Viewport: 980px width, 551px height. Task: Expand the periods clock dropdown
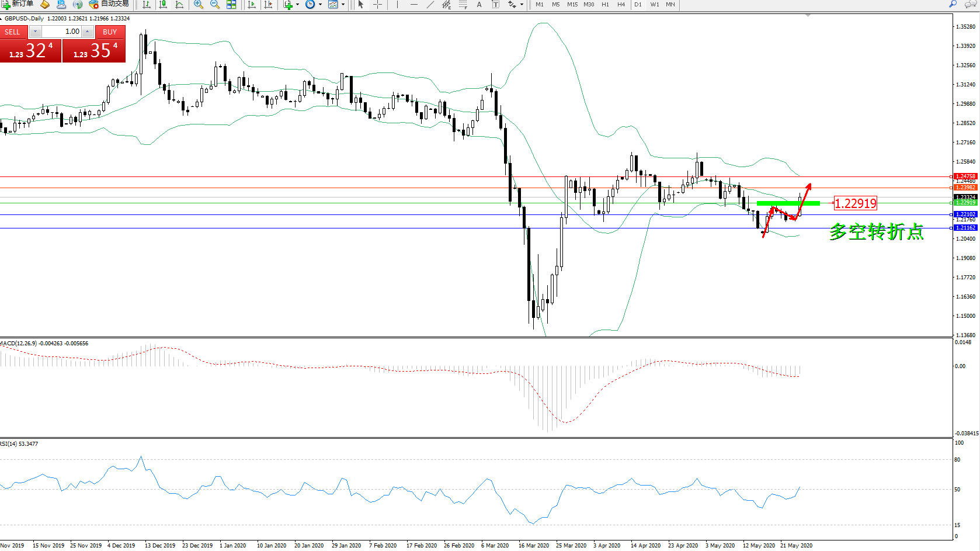[x=320, y=5]
